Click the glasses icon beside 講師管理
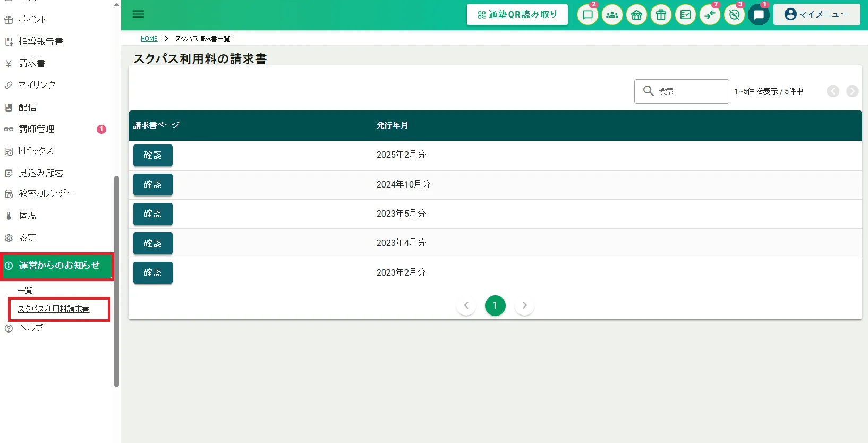The width and height of the screenshot is (868, 443). pyautogui.click(x=8, y=129)
